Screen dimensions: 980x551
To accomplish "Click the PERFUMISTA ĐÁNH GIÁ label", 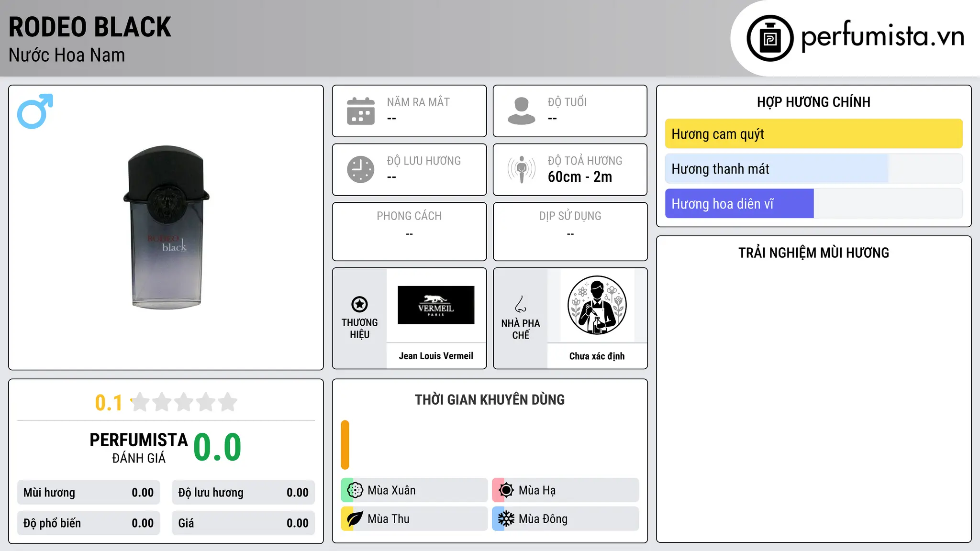I will point(139,448).
